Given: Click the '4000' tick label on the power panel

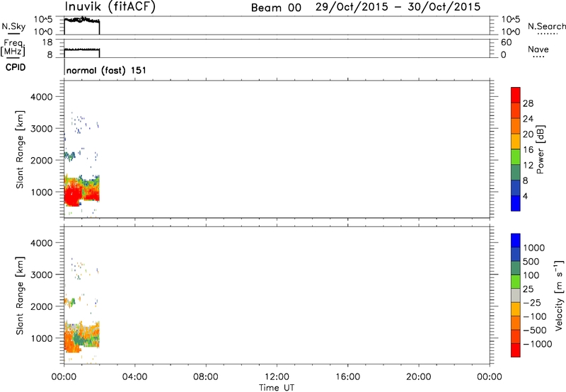Looking at the screenshot, I should (x=42, y=97).
